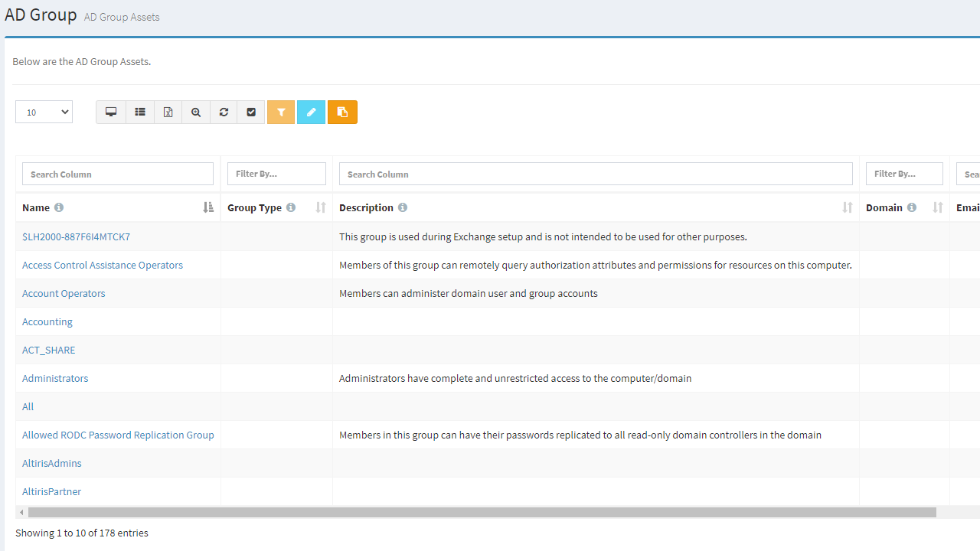Sort by Group Type column sort arrows
980x551 pixels.
tap(321, 207)
